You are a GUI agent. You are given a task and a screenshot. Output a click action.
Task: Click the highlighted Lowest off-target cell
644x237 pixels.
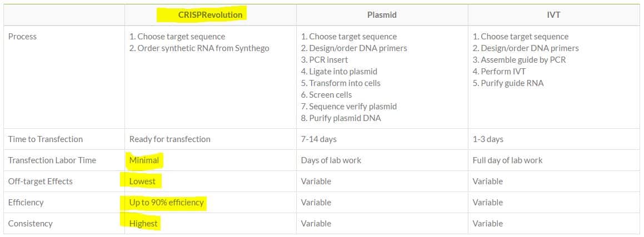pos(142,181)
